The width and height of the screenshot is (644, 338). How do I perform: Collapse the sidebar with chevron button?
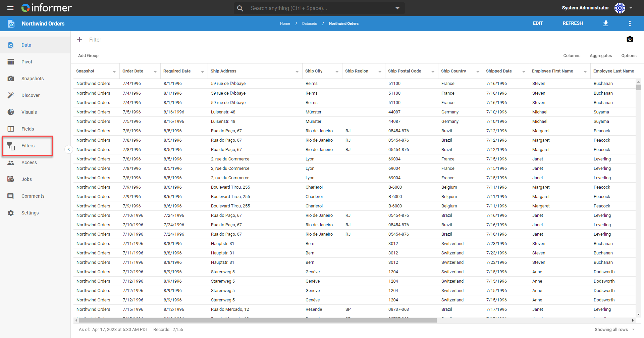(69, 149)
